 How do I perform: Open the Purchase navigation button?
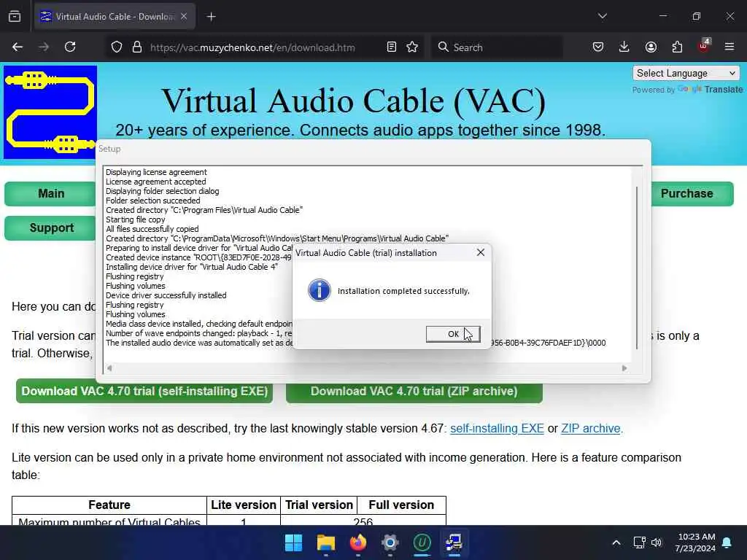click(x=692, y=194)
